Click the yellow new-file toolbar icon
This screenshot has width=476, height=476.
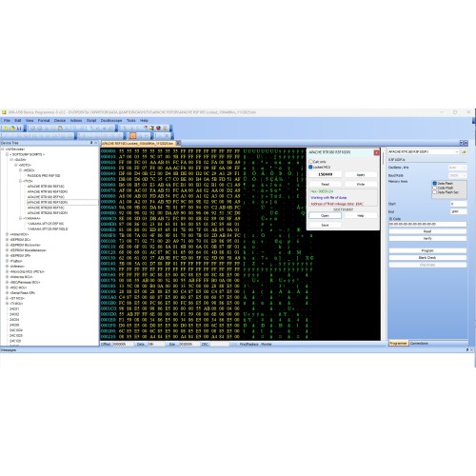pos(6,129)
